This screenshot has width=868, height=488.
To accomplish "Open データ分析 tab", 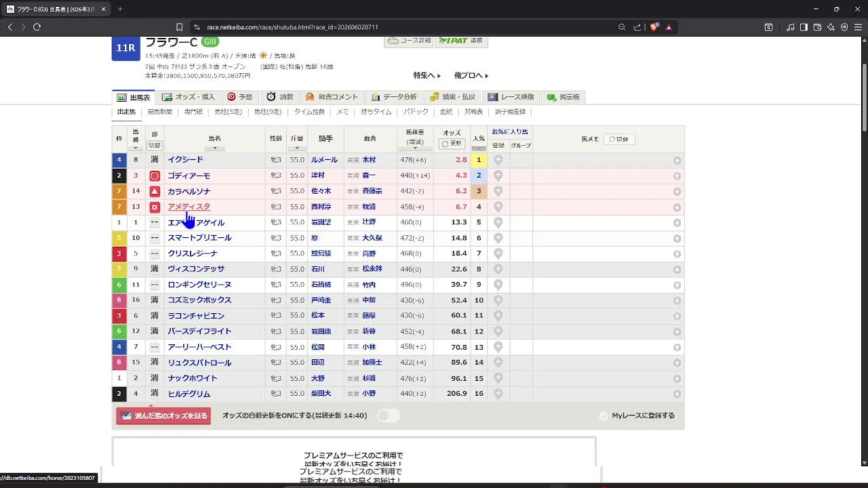I will click(395, 97).
